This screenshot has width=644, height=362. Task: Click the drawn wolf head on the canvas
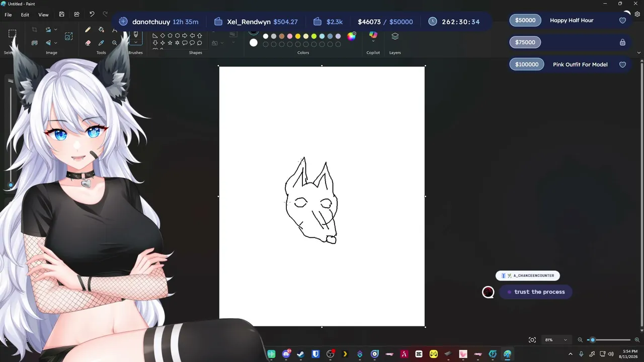311,201
